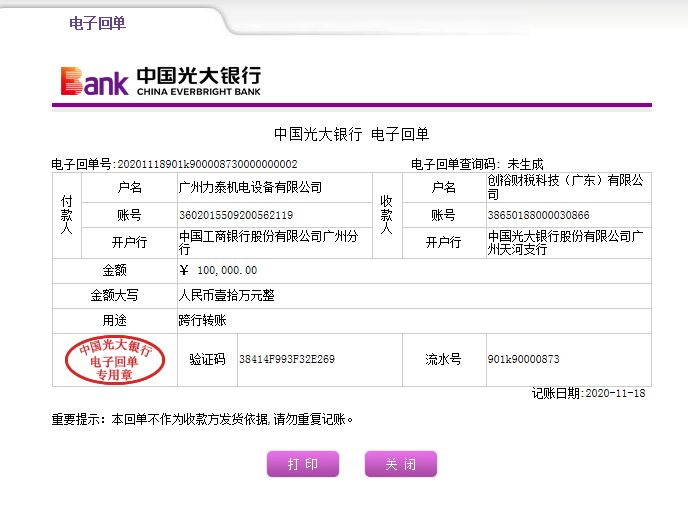The height and width of the screenshot is (512, 688).
Task: Click the 付款人 column header
Action: (67, 215)
